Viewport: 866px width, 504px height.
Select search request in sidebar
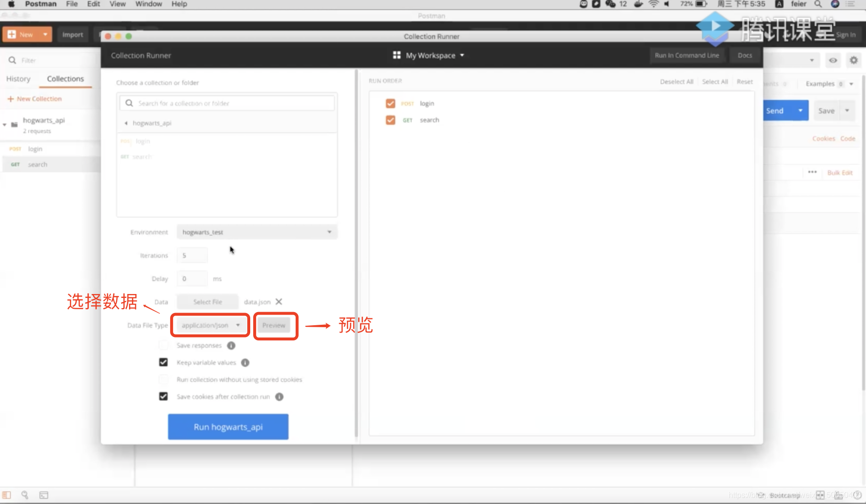click(x=50, y=165)
